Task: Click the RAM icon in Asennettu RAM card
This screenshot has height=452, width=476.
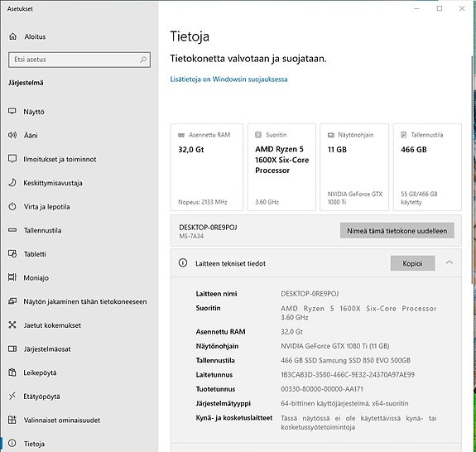Action: (181, 135)
